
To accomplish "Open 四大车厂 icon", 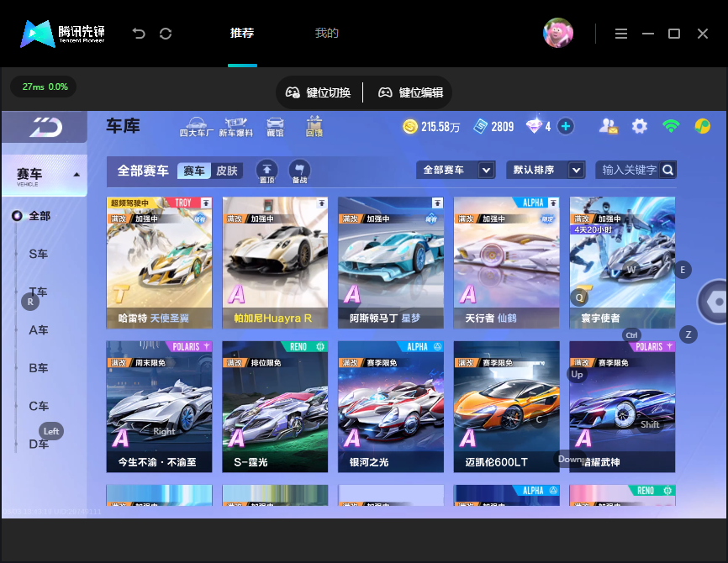I will 197,127.
